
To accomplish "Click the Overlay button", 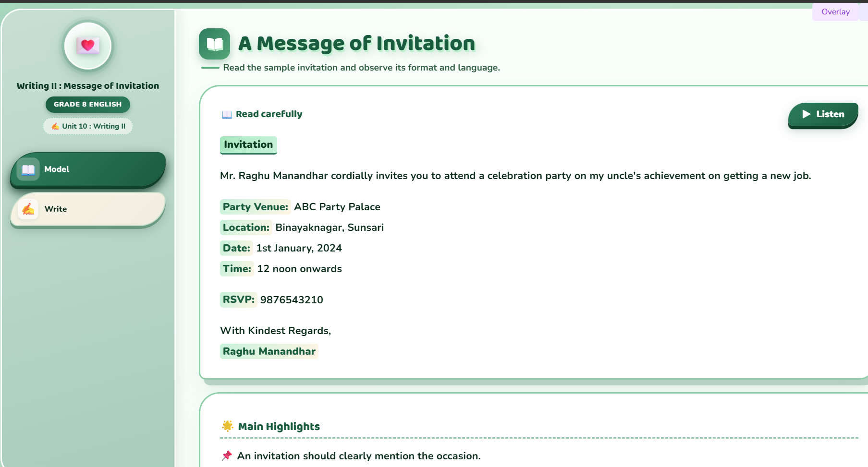I will click(x=835, y=12).
